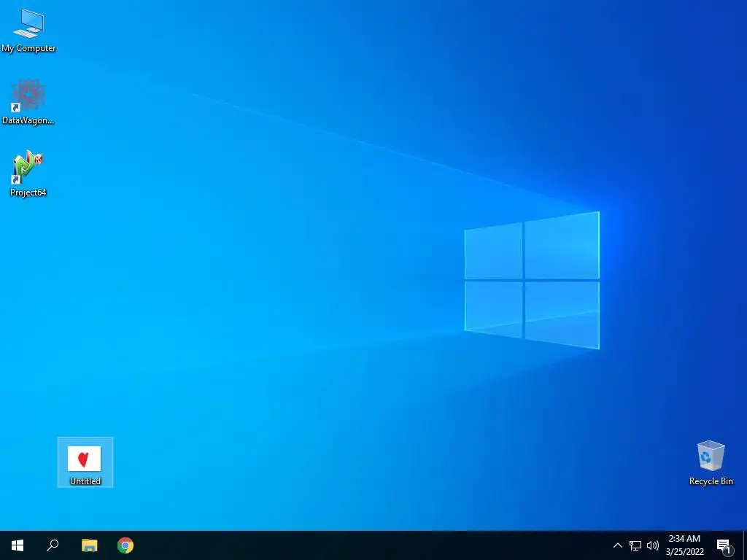
Task: Open File Explorer from the taskbar
Action: click(x=89, y=545)
